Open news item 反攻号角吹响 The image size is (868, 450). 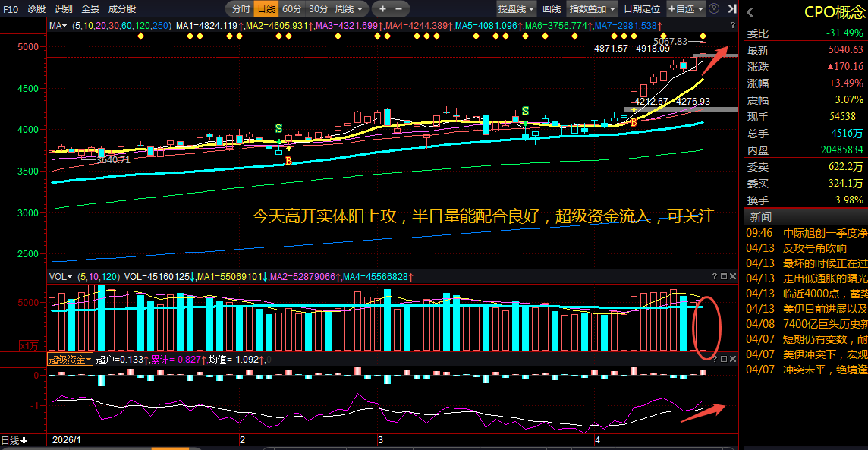pos(814,248)
